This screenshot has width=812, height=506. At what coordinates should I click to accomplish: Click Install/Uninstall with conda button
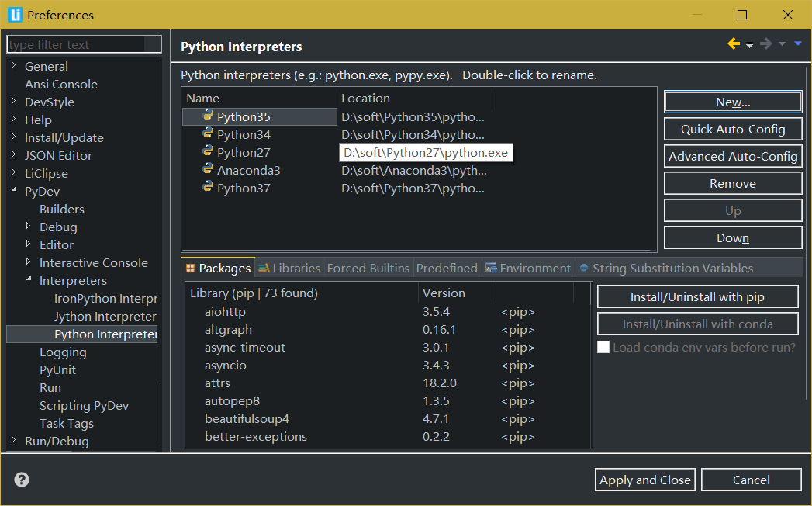coord(697,324)
